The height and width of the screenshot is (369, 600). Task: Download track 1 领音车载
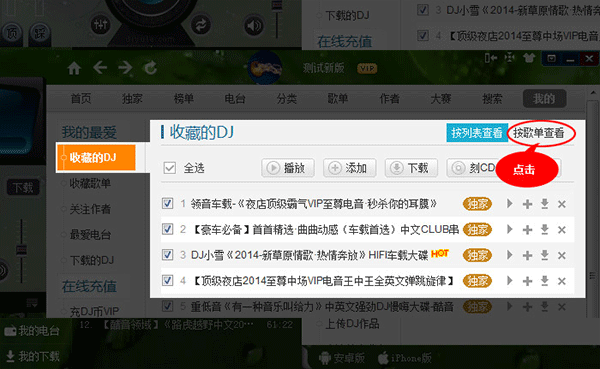coord(545,204)
